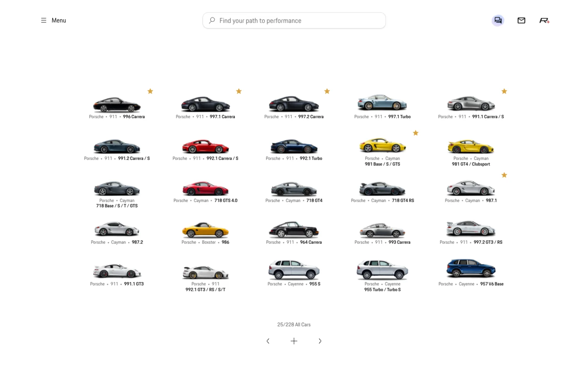Click the Boxster '986' label text
The width and height of the screenshot is (588, 368).
(x=226, y=243)
